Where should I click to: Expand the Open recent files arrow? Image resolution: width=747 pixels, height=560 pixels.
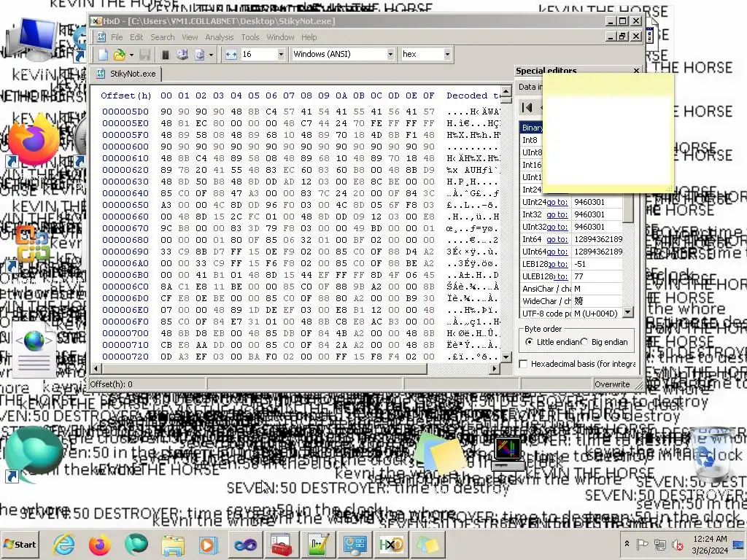coord(131,54)
